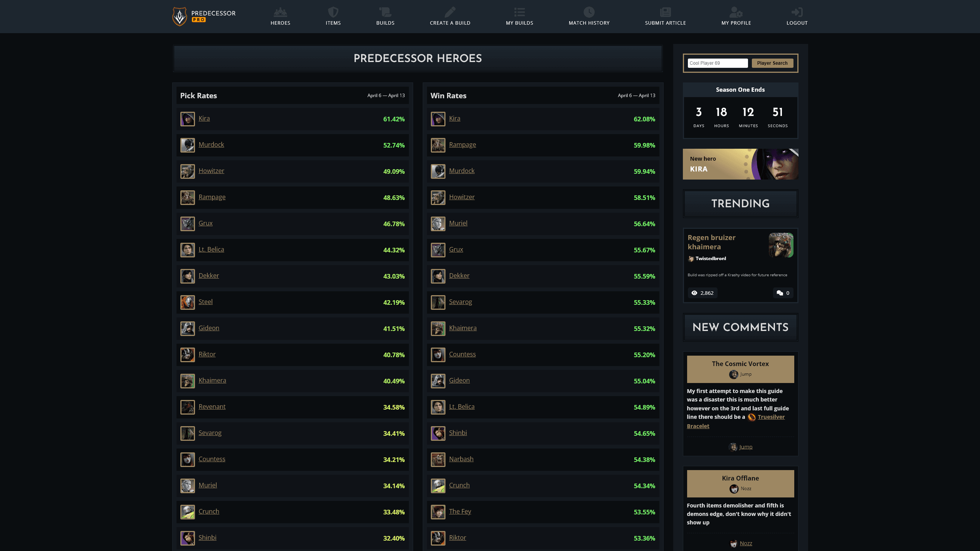Screen dimensions: 980x551
Task: Click the Create a Build pencil icon
Action: (450, 12)
